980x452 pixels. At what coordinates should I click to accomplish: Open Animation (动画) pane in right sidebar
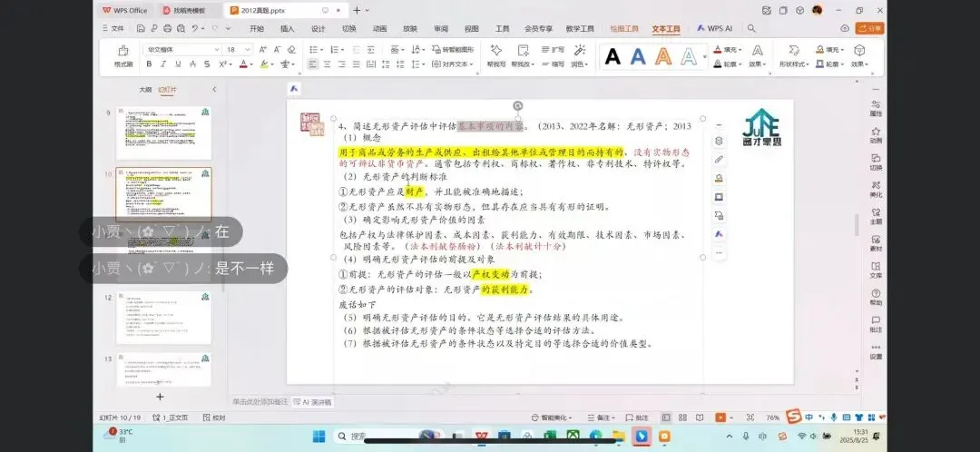pyautogui.click(x=876, y=135)
